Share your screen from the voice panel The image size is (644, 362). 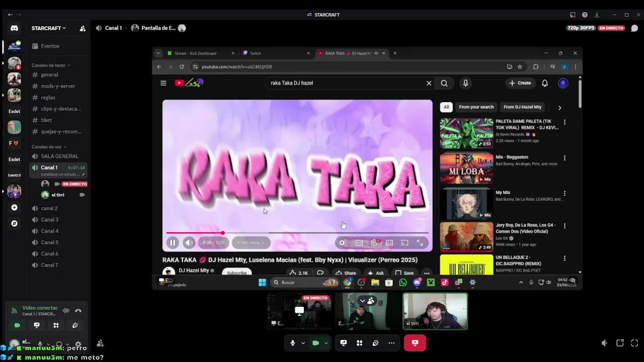[36, 325]
